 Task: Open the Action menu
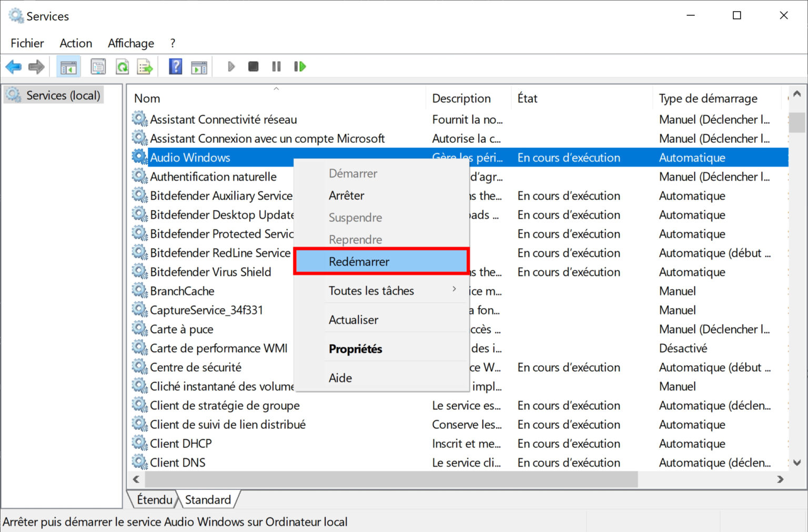(75, 43)
